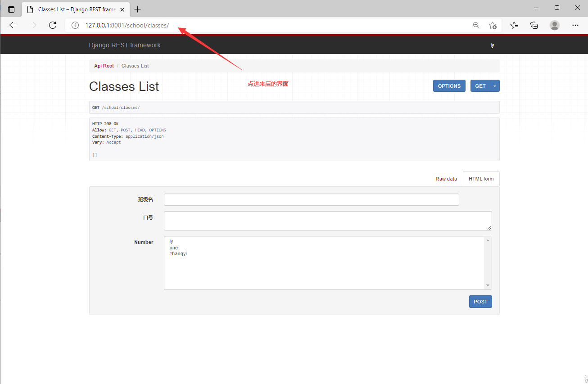588x384 pixels.
Task: Go to Api Root breadcrumb
Action: 104,66
